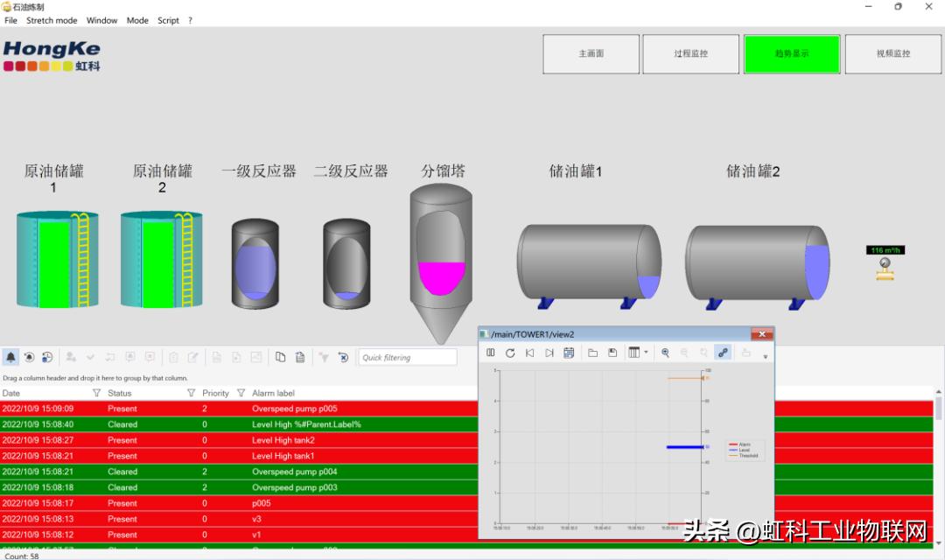Screen dimensions: 945x560
Task: Open the Status column filter dropdown
Action: coord(192,393)
